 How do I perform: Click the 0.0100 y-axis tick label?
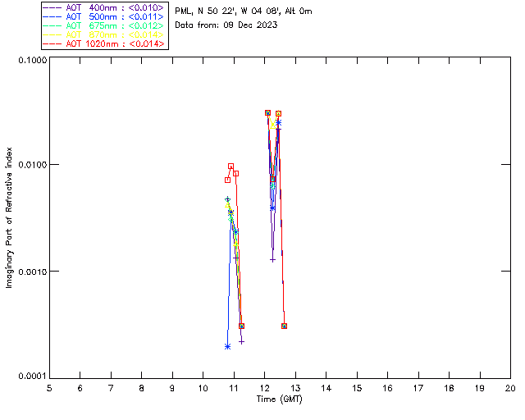33,165
